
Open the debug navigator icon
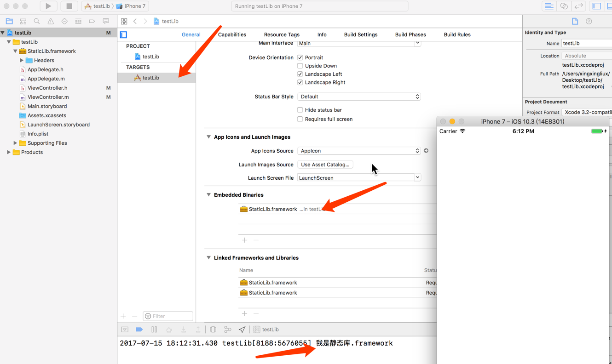[x=78, y=21]
